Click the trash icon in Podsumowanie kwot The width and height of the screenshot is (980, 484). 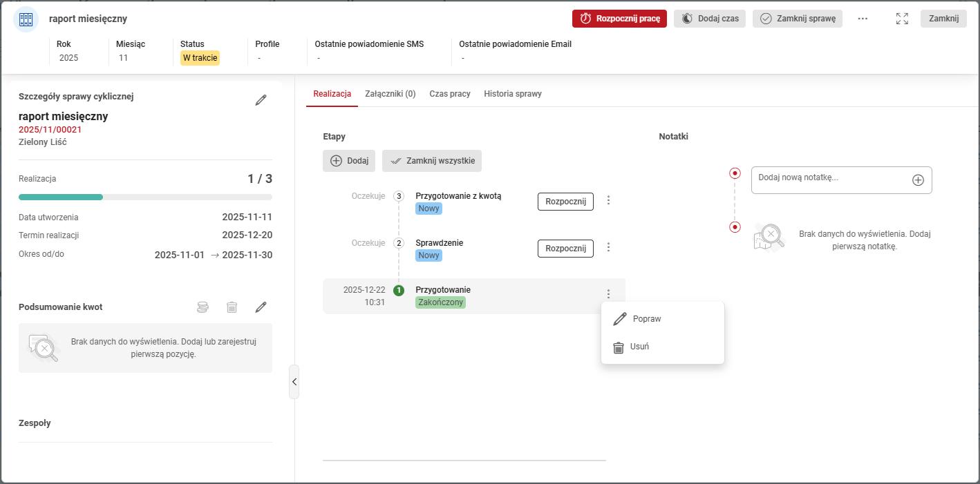pos(232,307)
